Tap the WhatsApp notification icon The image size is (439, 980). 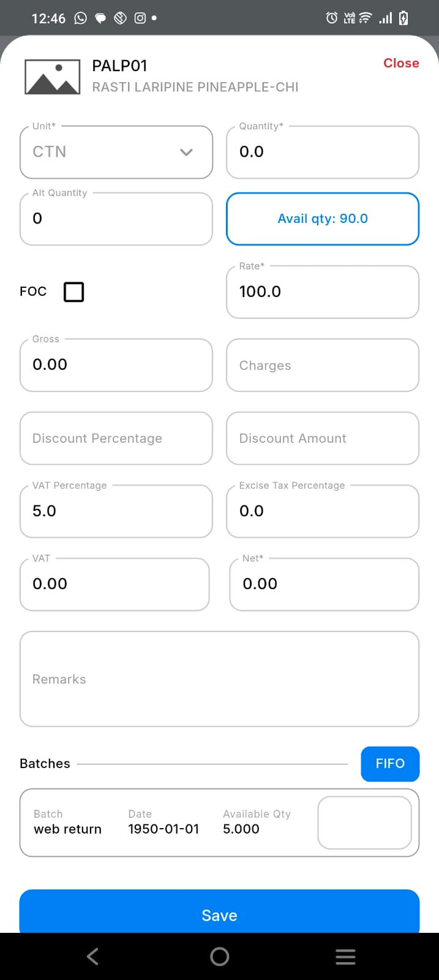tap(81, 18)
